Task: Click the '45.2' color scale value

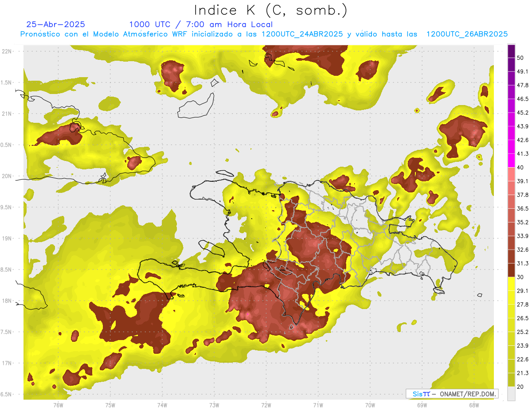Action: [523, 113]
